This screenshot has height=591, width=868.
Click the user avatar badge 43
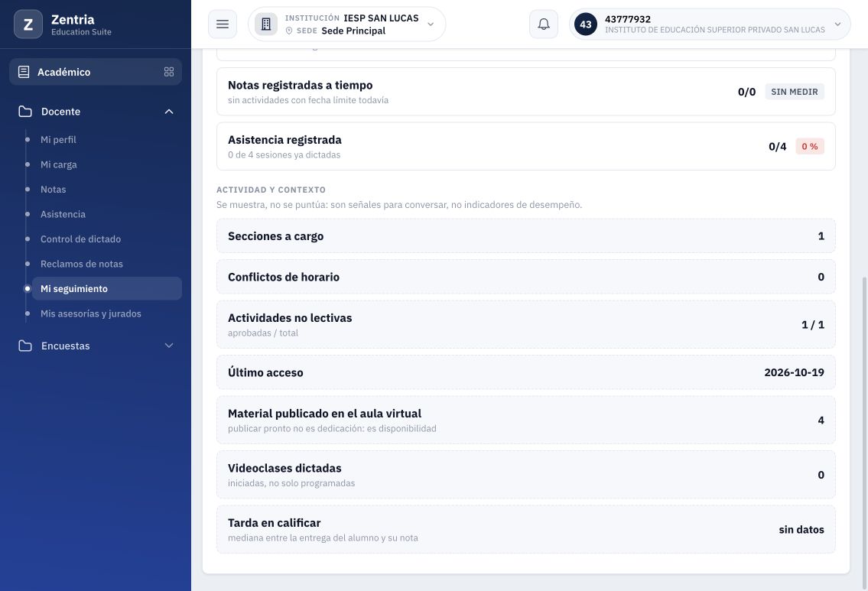tap(586, 24)
